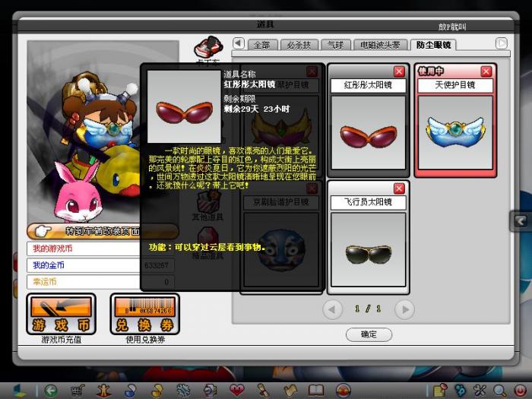Open the wrench tools icon at bottom right
This screenshot has height=399, width=532.
(480, 391)
